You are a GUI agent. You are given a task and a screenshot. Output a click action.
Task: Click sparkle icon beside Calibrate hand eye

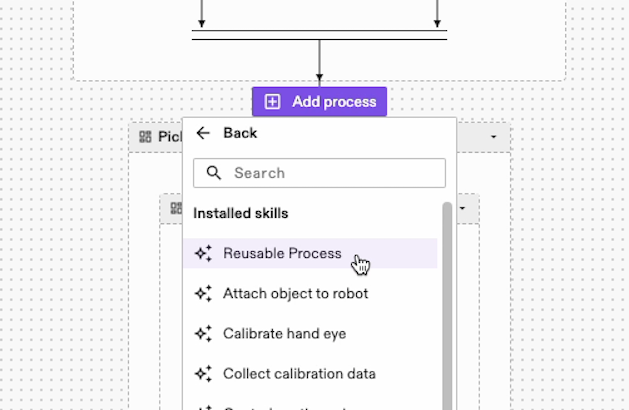[x=203, y=334]
